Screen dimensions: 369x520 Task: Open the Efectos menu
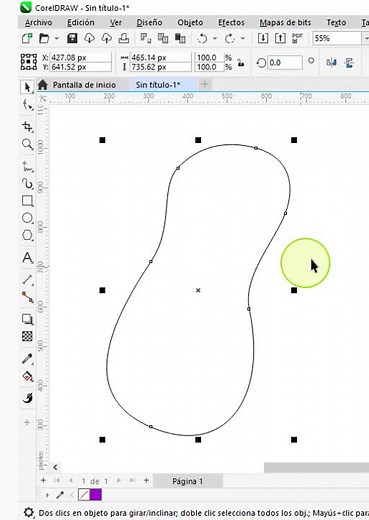click(231, 23)
